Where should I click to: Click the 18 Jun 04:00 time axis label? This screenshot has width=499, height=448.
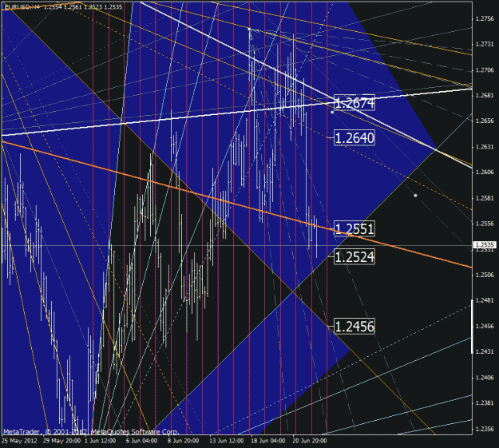[x=268, y=441]
